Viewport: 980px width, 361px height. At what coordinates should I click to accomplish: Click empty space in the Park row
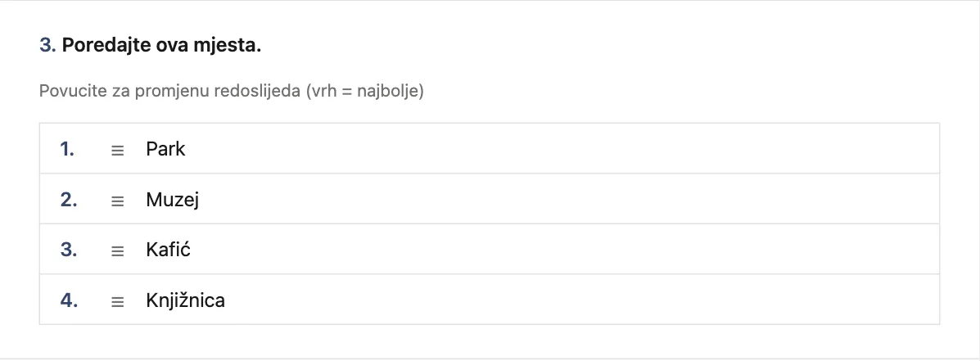[562, 149]
